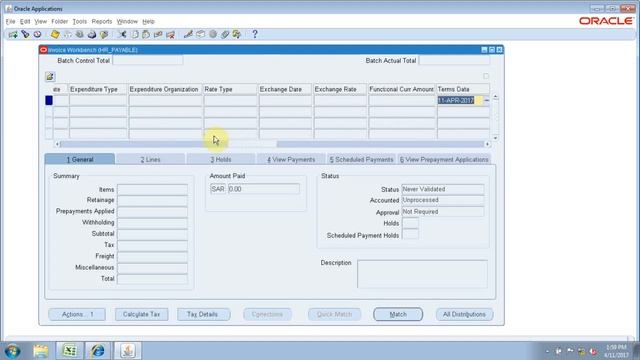Click the Match button
This screenshot has height=360, width=640.
click(x=398, y=314)
